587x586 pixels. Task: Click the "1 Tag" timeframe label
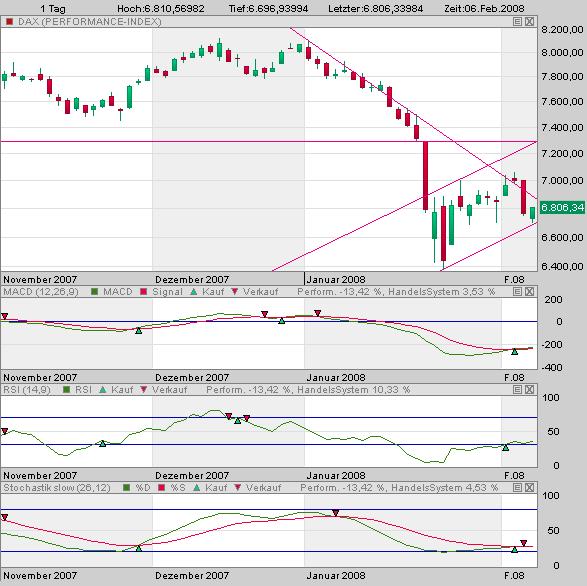52,8
